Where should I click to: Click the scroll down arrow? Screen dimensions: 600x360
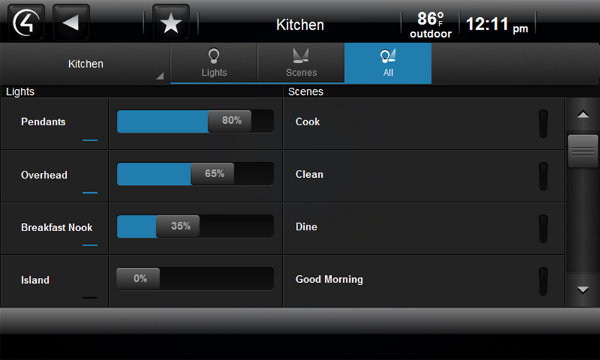tap(583, 290)
